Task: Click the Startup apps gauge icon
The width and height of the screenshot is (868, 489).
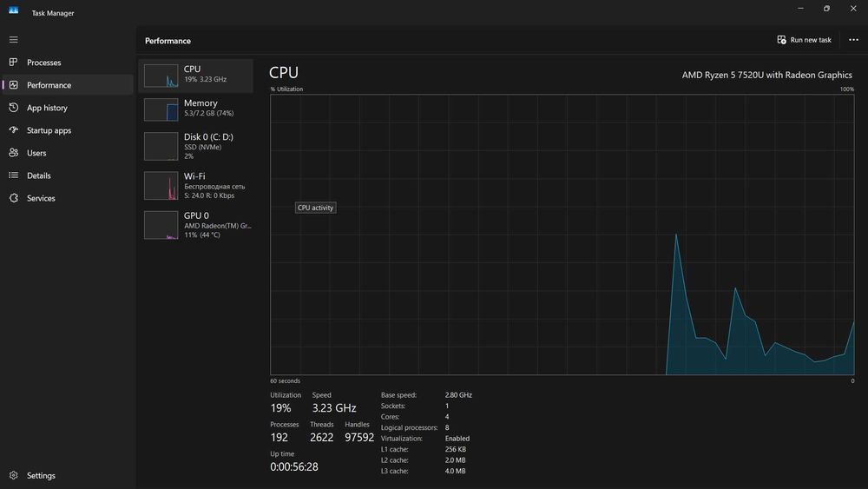Action: [x=13, y=130]
